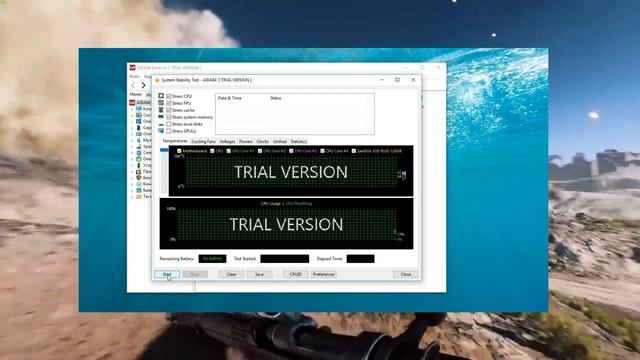This screenshot has height=360, width=640.
Task: Toggle the CPU Core #4 graph checkbox
Action: coord(322,151)
